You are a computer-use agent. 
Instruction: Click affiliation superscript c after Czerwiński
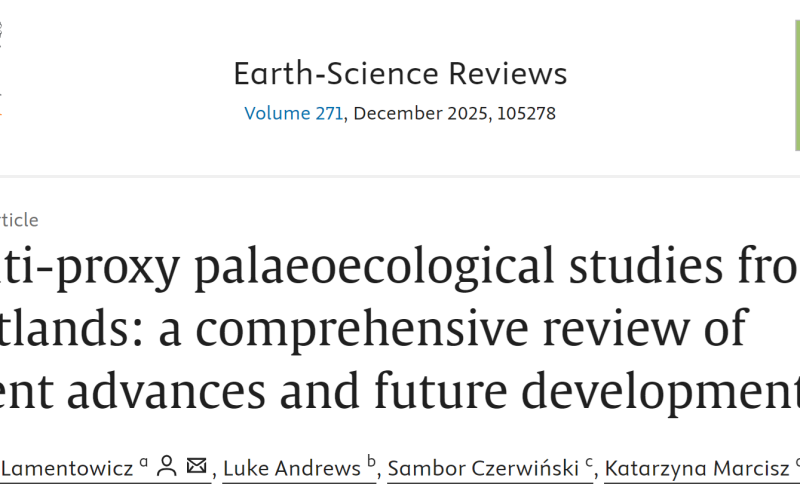(589, 462)
